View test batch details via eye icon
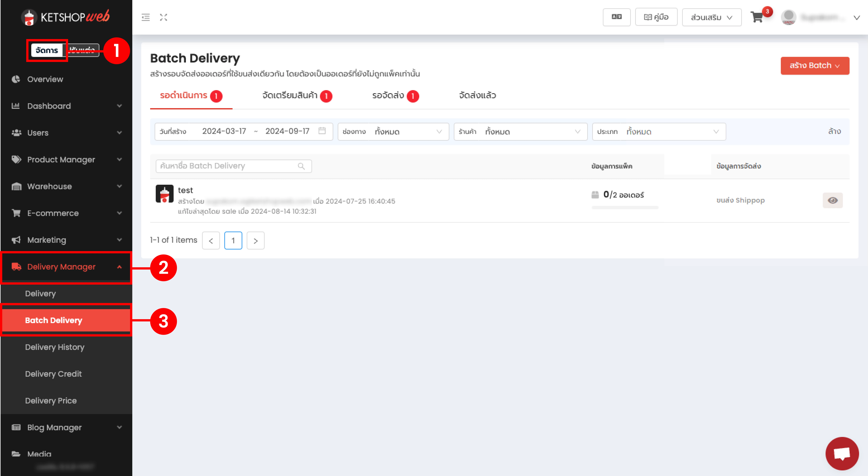 tap(833, 200)
